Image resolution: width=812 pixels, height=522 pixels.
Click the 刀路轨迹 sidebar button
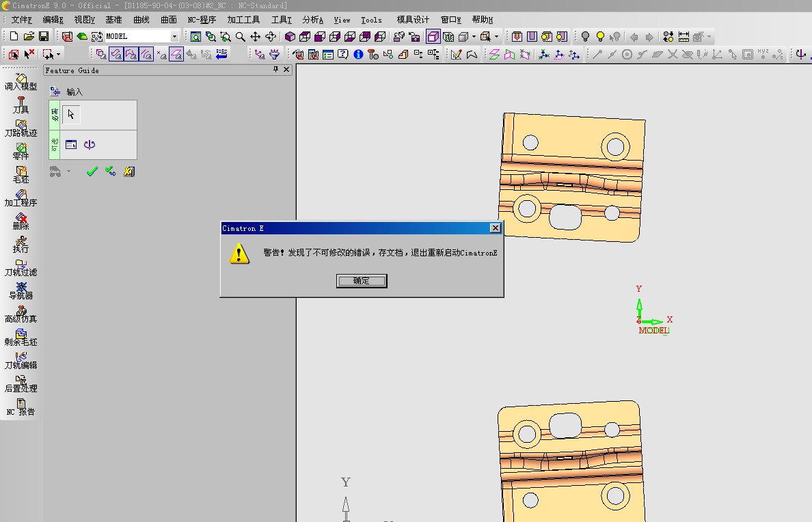tap(21, 128)
